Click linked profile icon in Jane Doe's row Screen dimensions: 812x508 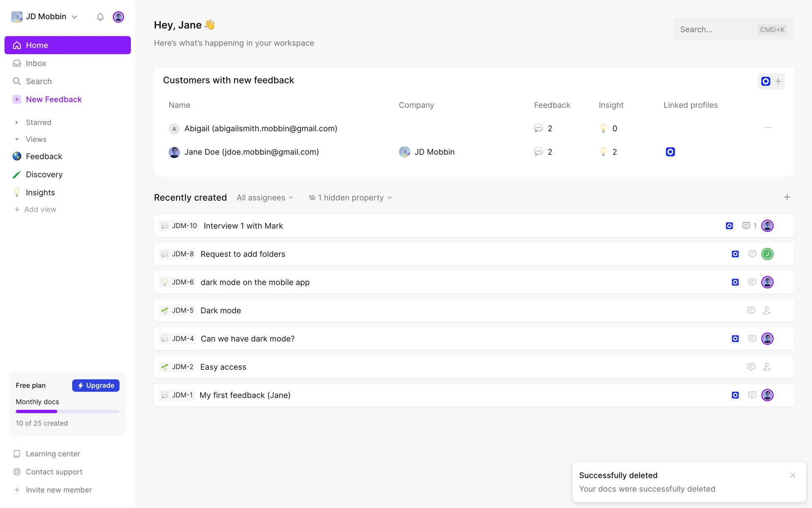point(670,152)
